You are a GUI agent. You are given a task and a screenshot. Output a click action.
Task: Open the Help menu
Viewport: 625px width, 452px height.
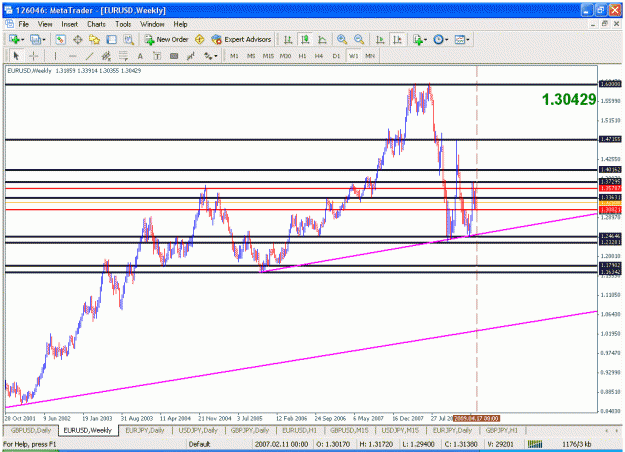tap(180, 24)
